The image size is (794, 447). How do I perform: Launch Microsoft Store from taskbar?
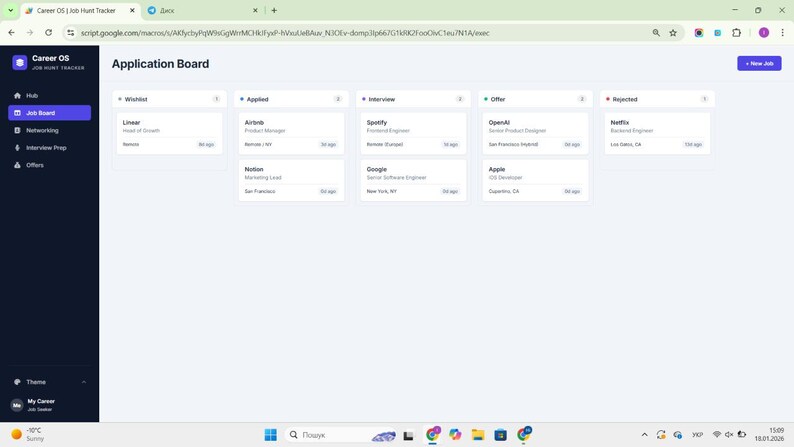pos(500,435)
